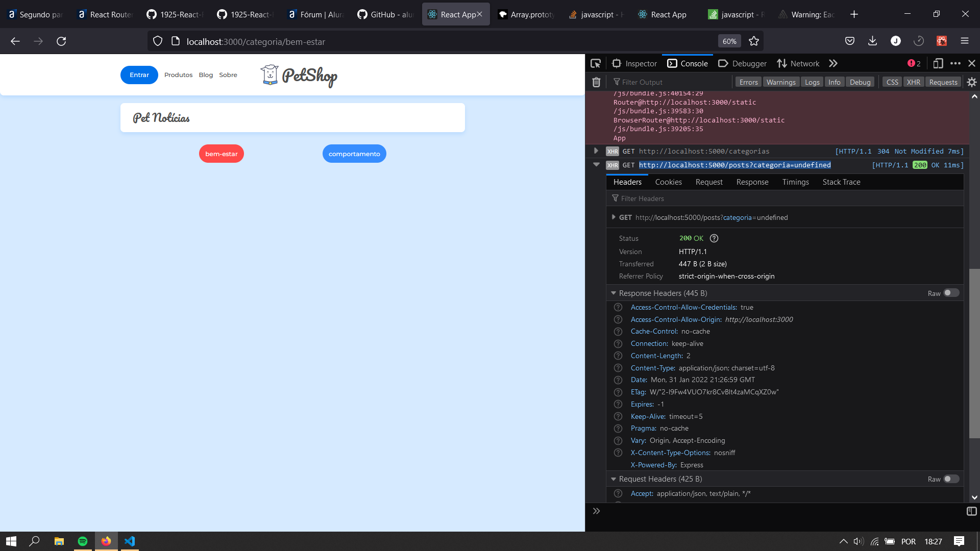
Task: Expand the Response Headers section
Action: point(614,293)
